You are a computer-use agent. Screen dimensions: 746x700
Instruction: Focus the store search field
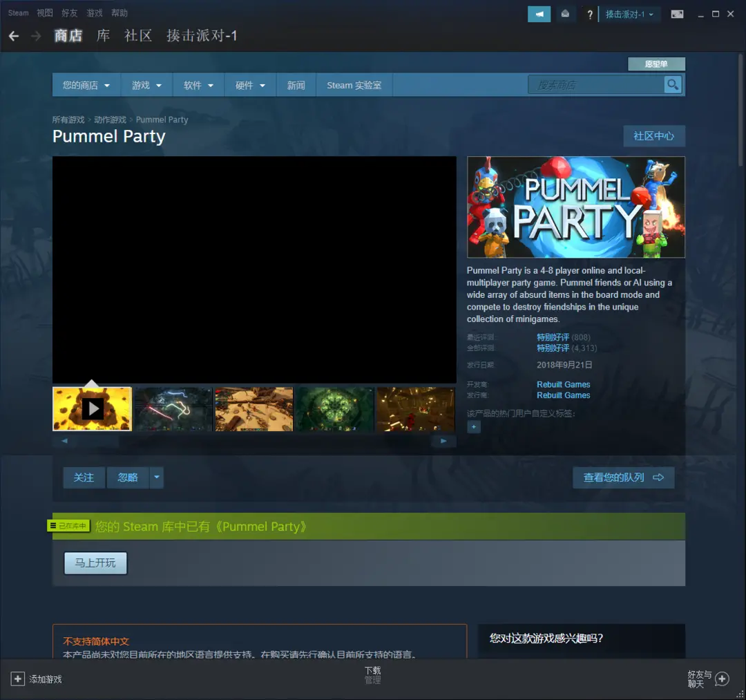tap(596, 85)
